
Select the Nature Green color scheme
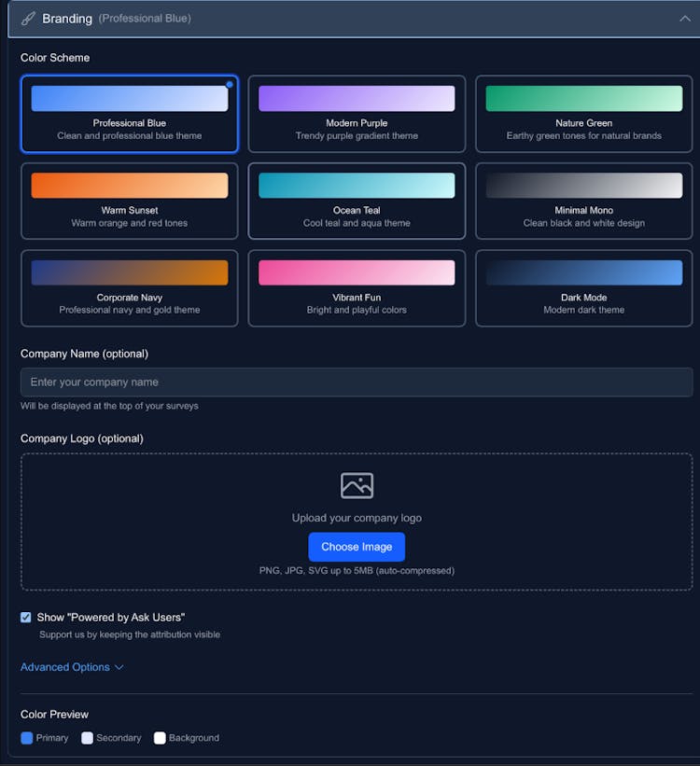[583, 114]
